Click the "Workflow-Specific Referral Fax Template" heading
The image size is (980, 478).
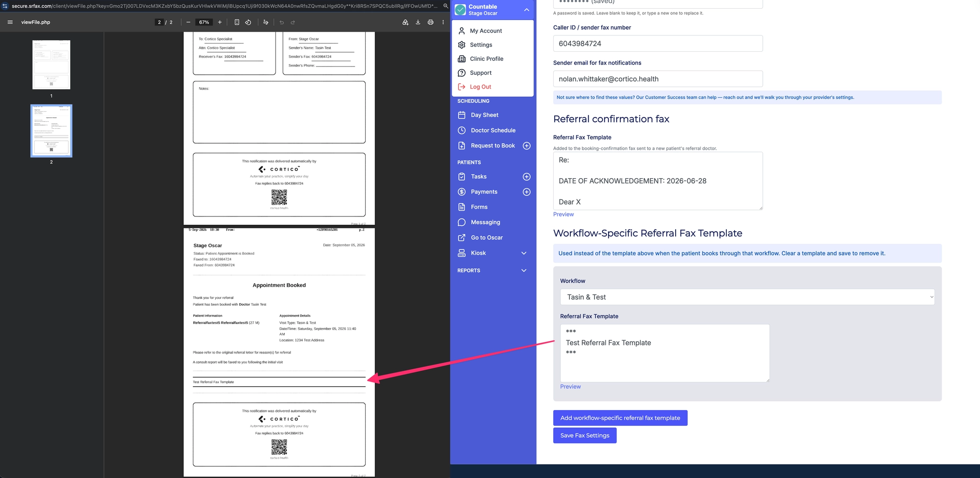[647, 233]
